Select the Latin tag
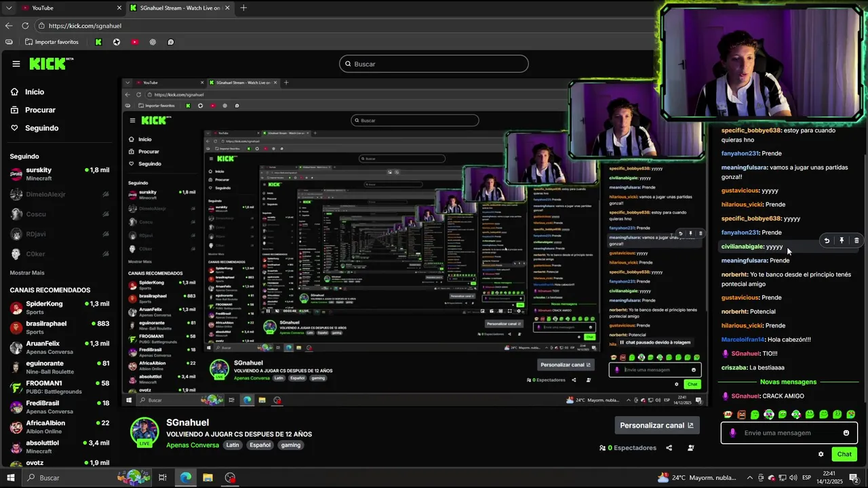This screenshot has height=488, width=868. tap(233, 445)
